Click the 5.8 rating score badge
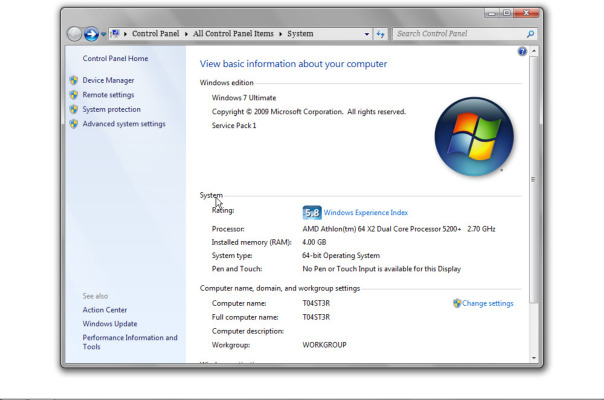Screen dimensions: 604x400 pos(312,212)
